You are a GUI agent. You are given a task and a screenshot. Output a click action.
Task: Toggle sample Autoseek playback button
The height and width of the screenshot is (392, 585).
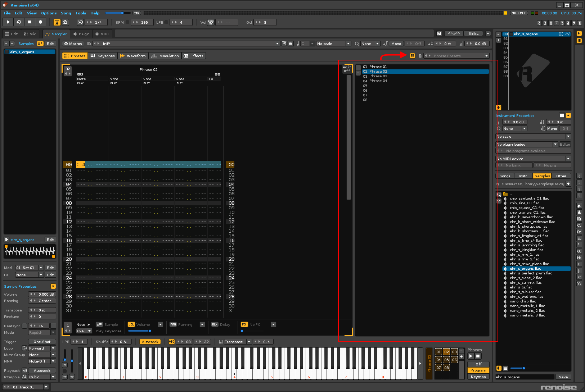pos(42,370)
